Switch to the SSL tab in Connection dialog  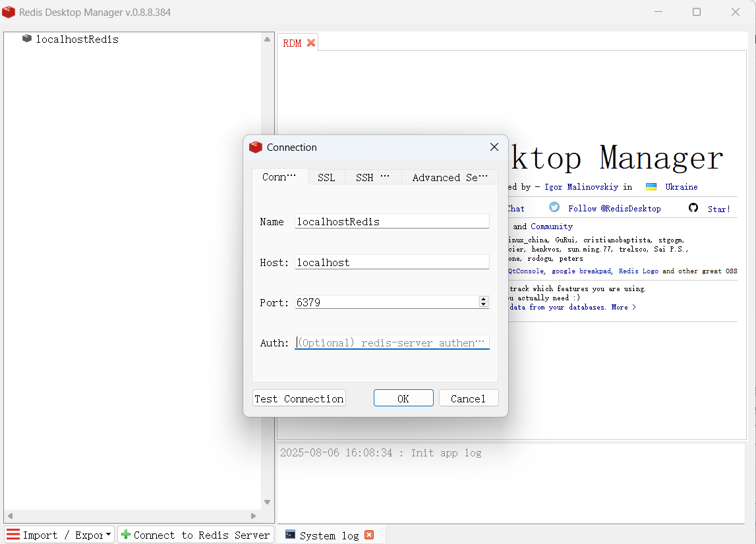326,177
